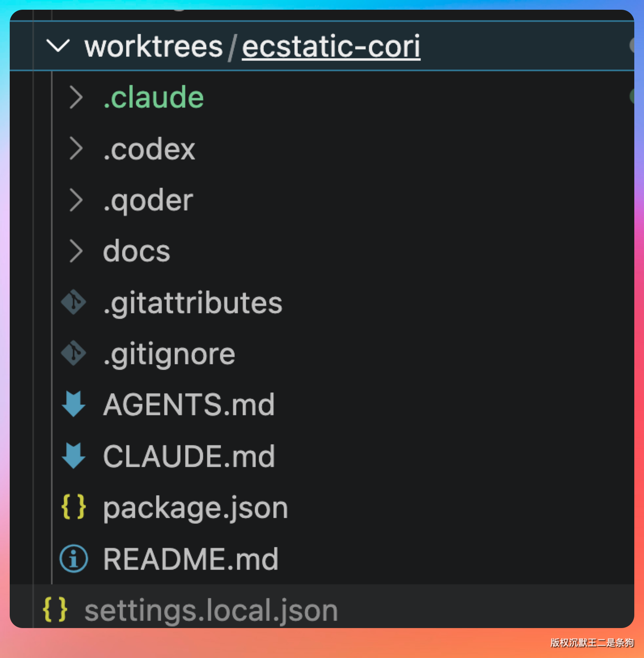Collapse the worktrees/ecstatic-cori folder chevron
This screenshot has width=644, height=658.
point(58,46)
